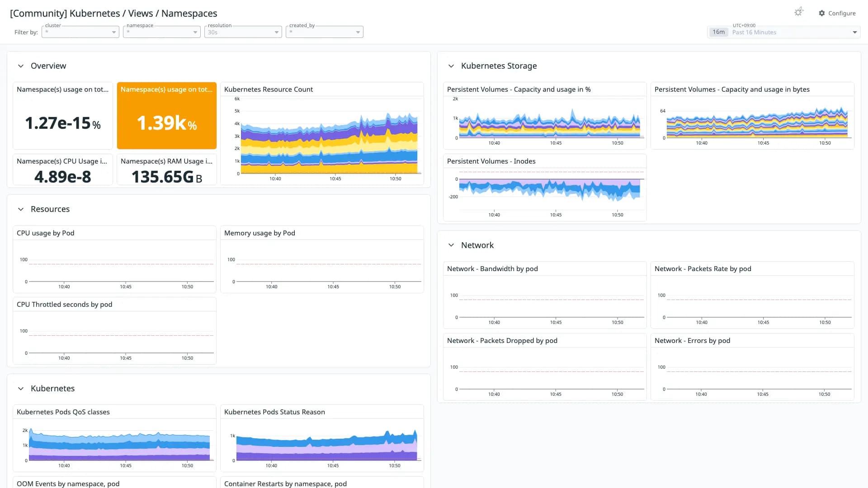The height and width of the screenshot is (488, 868).
Task: Click the 16m time badge
Action: [718, 32]
